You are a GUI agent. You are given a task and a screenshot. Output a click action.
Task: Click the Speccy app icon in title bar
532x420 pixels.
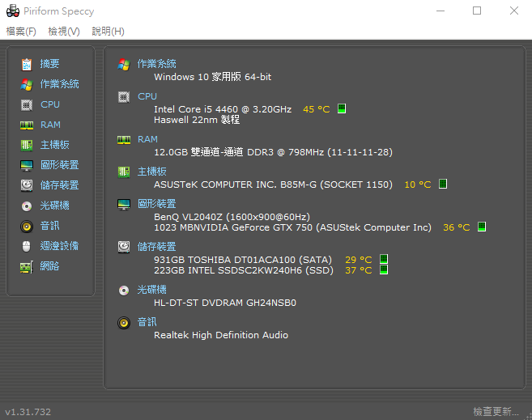(13, 11)
